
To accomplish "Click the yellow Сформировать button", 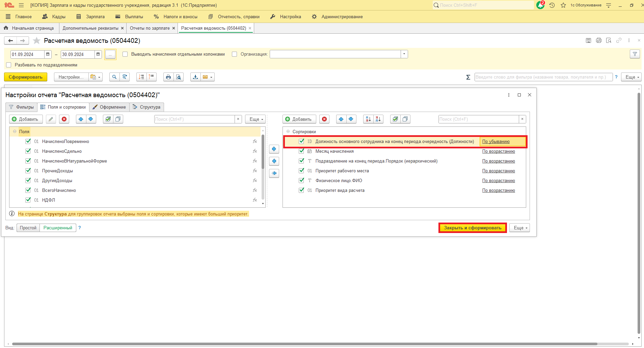I will (x=26, y=77).
